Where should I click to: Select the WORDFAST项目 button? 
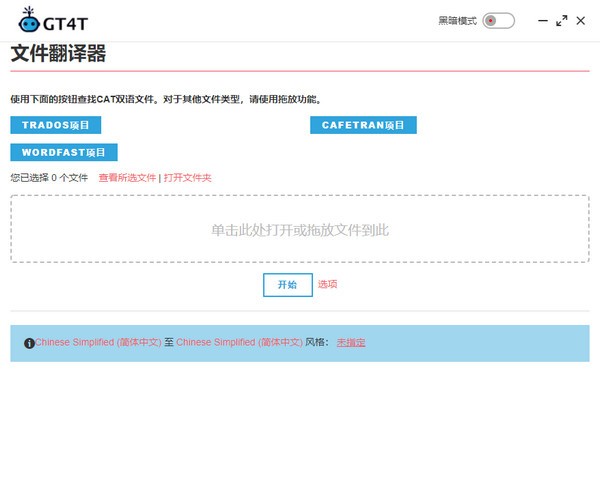[x=64, y=153]
